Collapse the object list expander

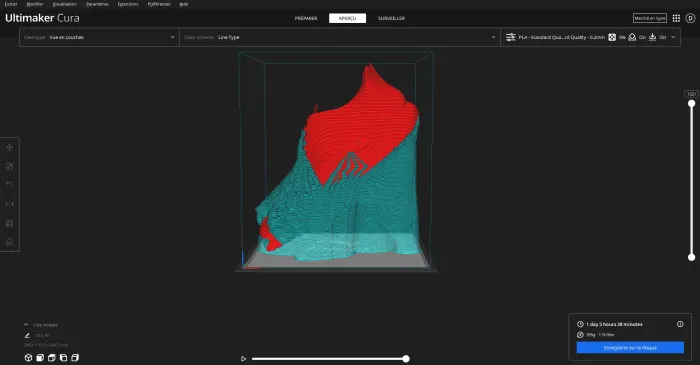[26, 325]
